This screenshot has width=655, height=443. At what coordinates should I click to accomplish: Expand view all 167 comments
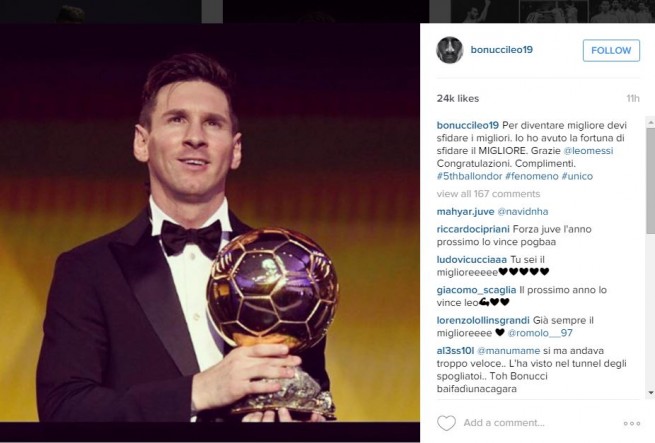pos(488,194)
